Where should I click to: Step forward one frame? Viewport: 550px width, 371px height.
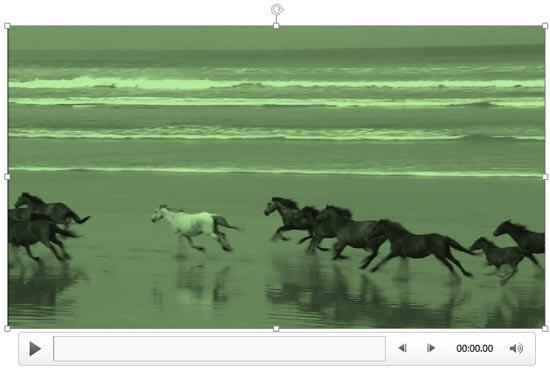[x=431, y=348]
